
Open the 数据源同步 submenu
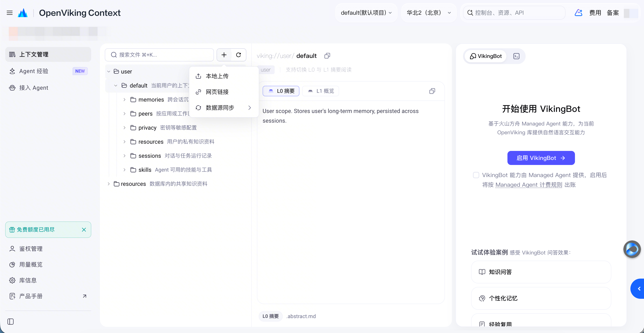pos(224,107)
